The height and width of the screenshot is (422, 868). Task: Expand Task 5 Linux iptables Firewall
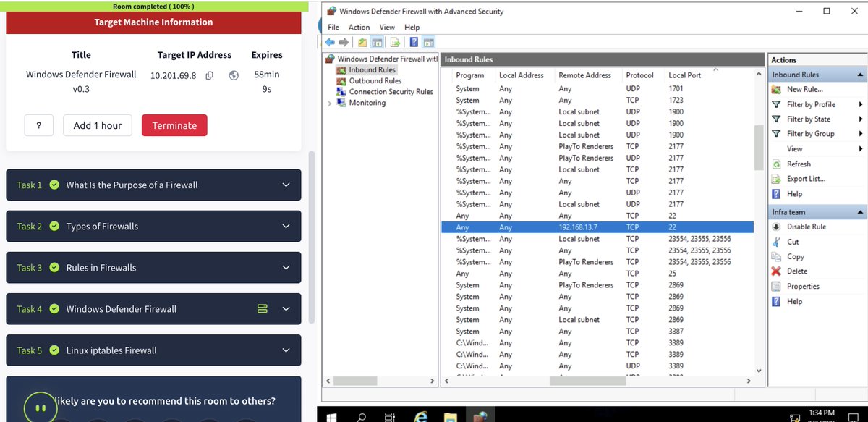click(x=153, y=350)
